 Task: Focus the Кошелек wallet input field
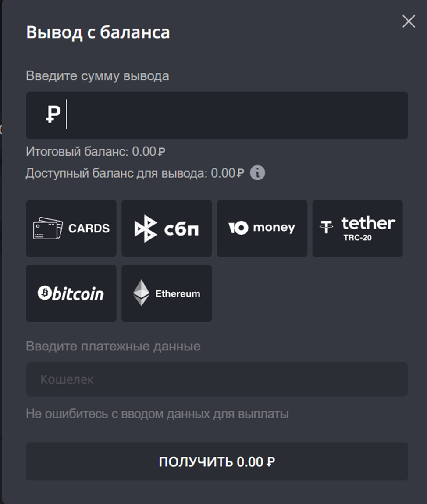click(x=217, y=379)
